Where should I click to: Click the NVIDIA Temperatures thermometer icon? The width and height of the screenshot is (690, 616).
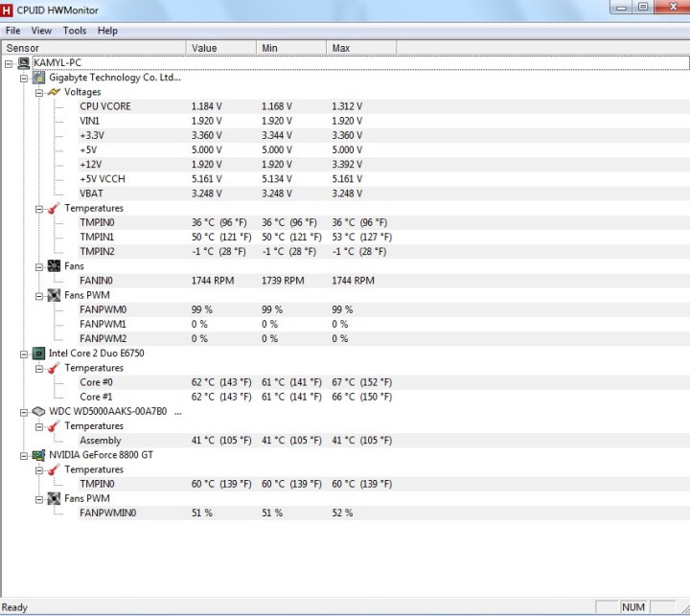(x=54, y=469)
